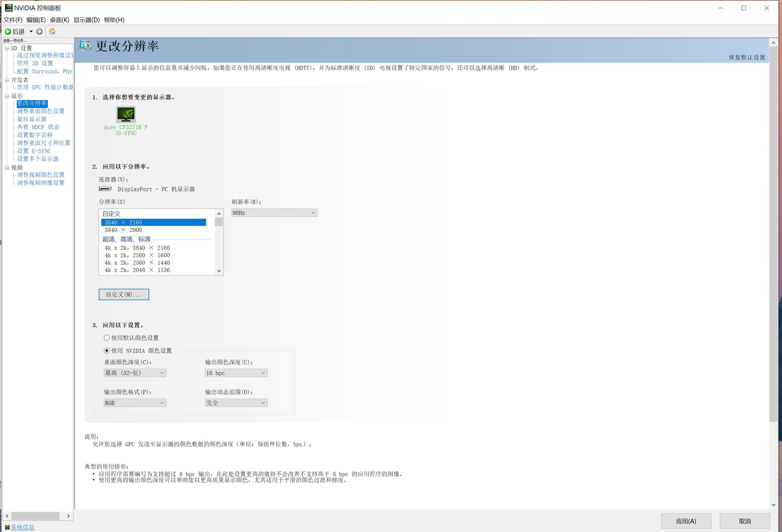Viewport: 782px width, 532px height.
Task: Open 输出颜色深度 10 bpc dropdown
Action: (x=236, y=373)
